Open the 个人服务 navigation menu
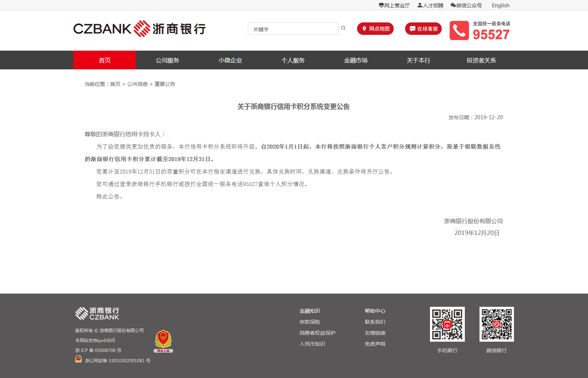Viewport: 588px width, 378px height. (293, 60)
